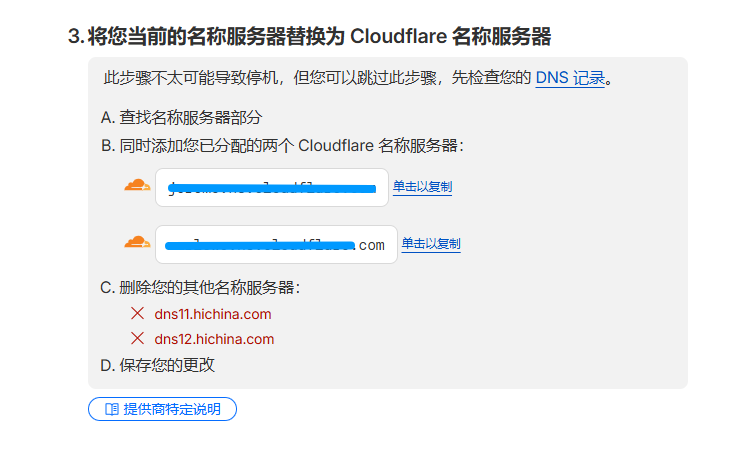Click blue redaction mark over first nameserver
Screen dimensions: 741x450
pyautogui.click(x=275, y=187)
